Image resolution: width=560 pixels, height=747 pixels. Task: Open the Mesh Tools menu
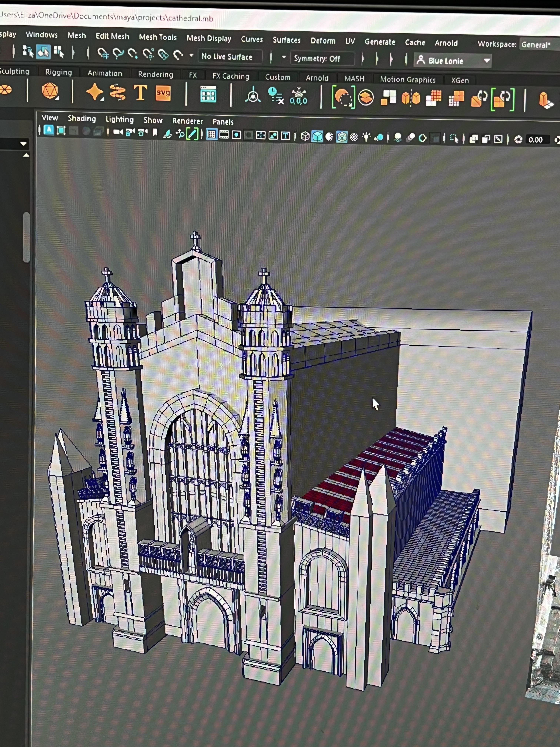158,37
